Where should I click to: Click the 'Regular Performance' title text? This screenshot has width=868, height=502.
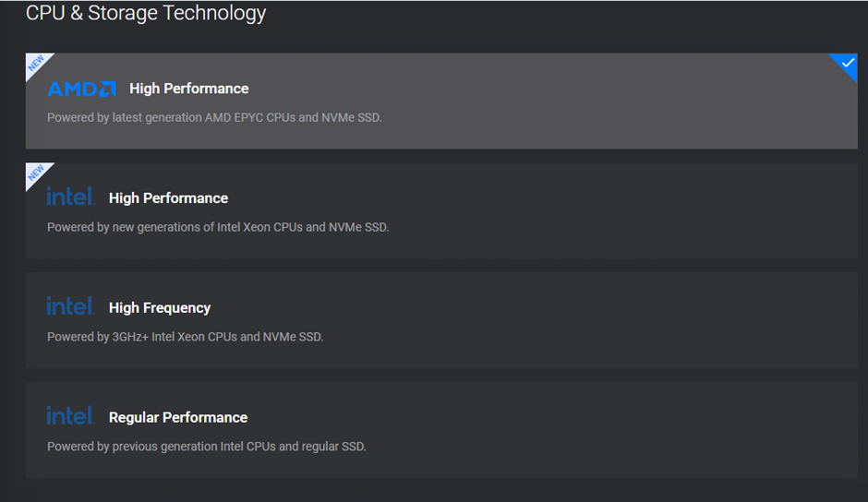click(178, 417)
